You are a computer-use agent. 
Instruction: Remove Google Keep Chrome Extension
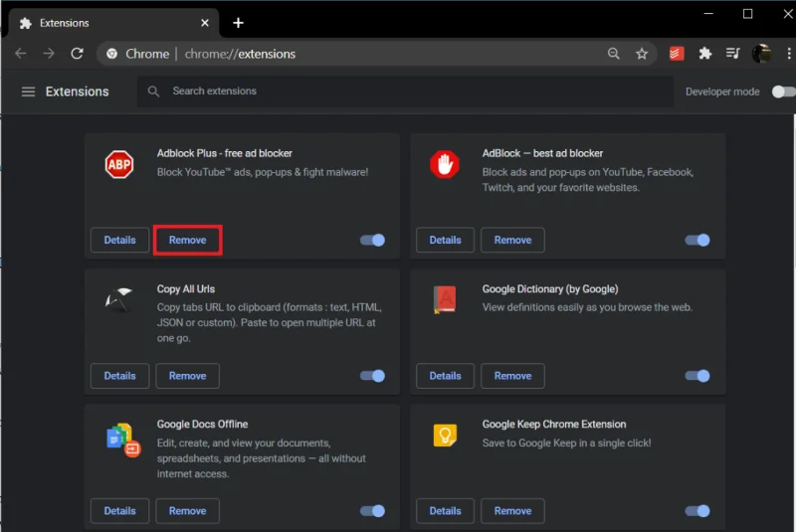[x=512, y=511]
